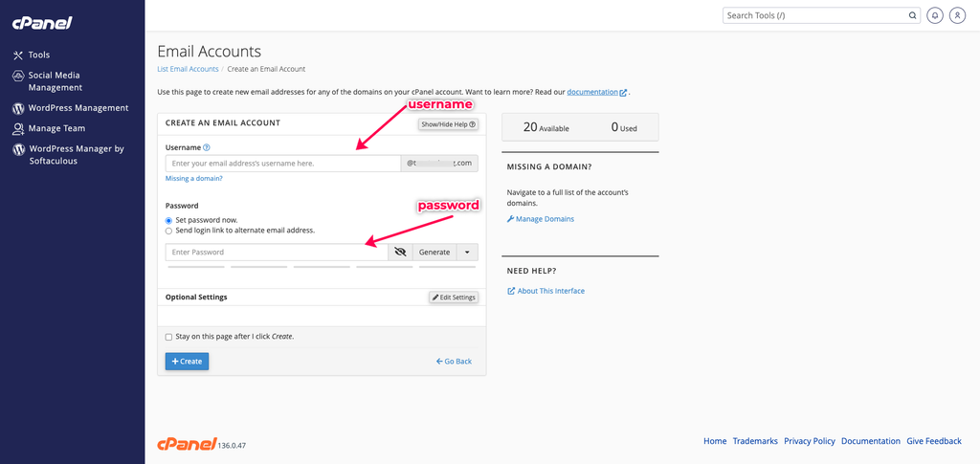980x464 pixels.
Task: Go to List Email Accounts breadcrumb
Action: tap(188, 69)
